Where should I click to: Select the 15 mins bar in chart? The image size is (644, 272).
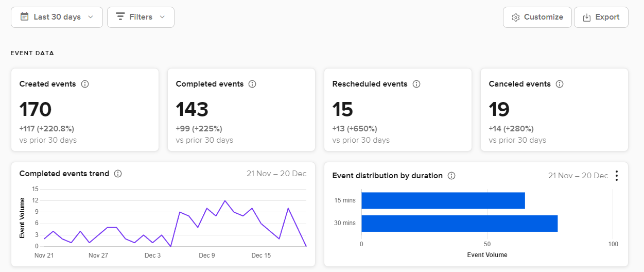point(443,200)
